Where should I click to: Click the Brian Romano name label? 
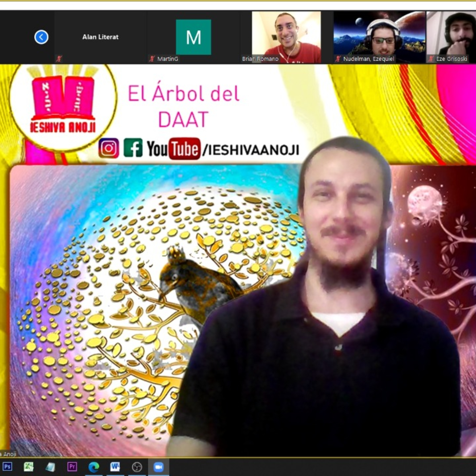[x=260, y=59]
